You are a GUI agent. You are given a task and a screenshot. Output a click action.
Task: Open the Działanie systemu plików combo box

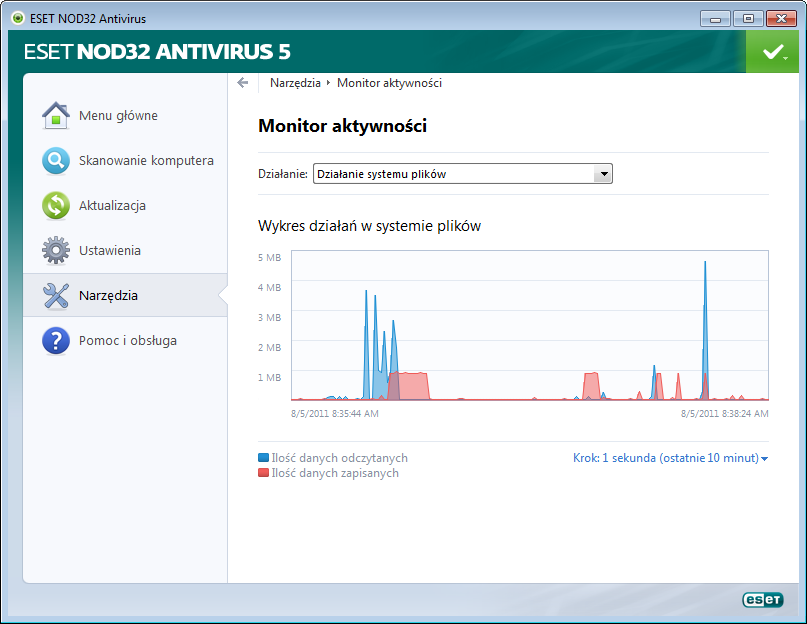pyautogui.click(x=463, y=174)
